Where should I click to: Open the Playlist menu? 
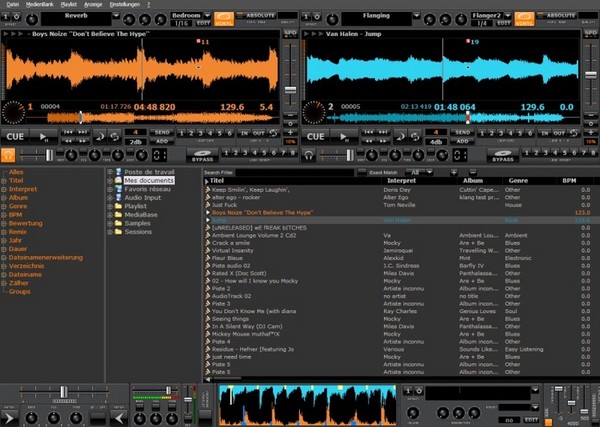[x=69, y=5]
